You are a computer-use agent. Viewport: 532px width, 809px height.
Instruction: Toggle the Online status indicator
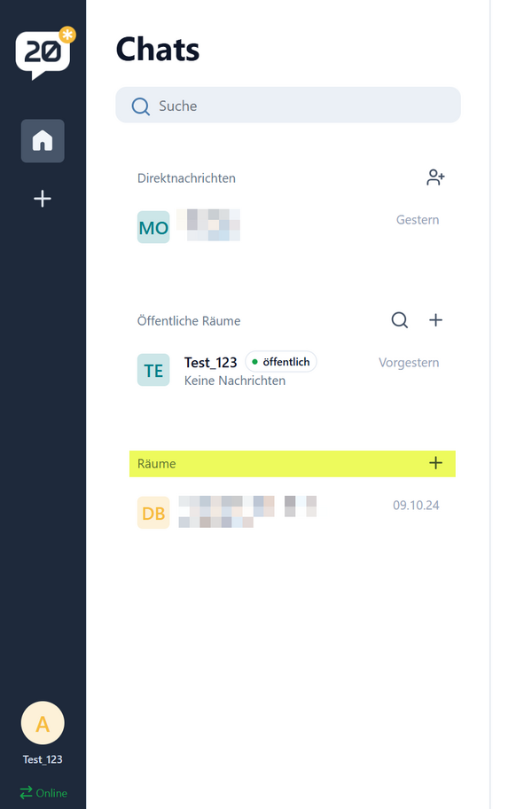(43, 792)
